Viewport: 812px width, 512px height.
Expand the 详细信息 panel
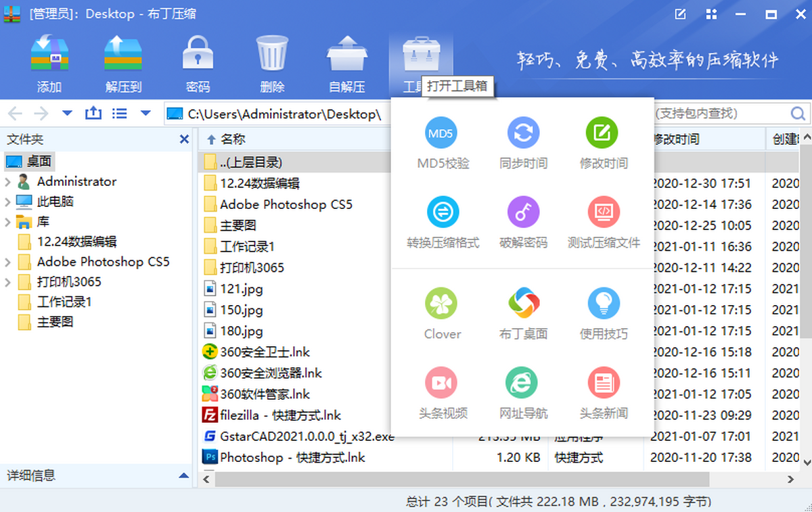tap(183, 475)
